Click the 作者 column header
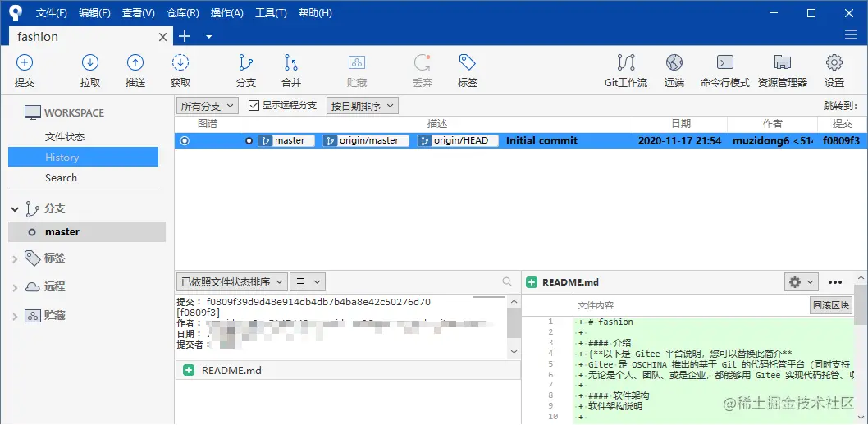The image size is (868, 425). (x=772, y=124)
